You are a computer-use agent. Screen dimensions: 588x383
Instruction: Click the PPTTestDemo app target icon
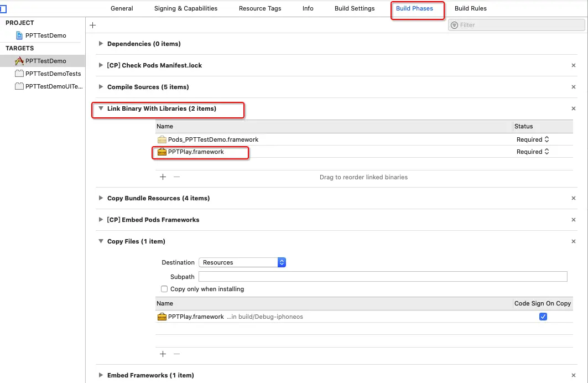19,61
